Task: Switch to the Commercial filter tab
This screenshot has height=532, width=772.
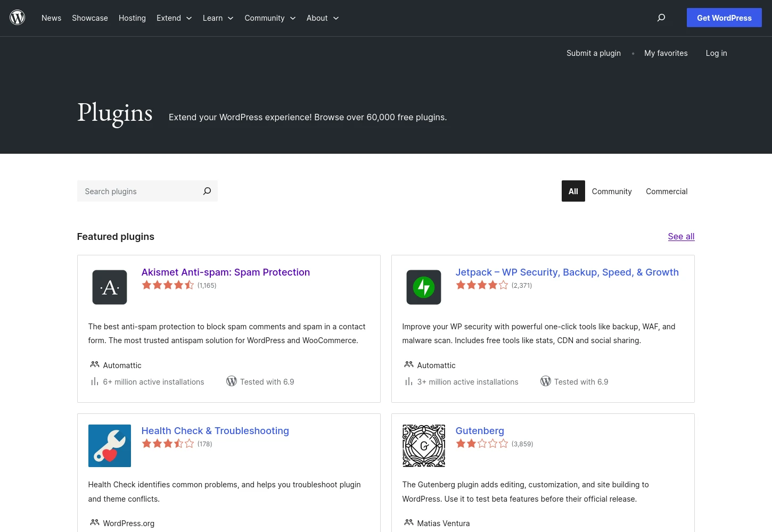Action: (x=667, y=191)
